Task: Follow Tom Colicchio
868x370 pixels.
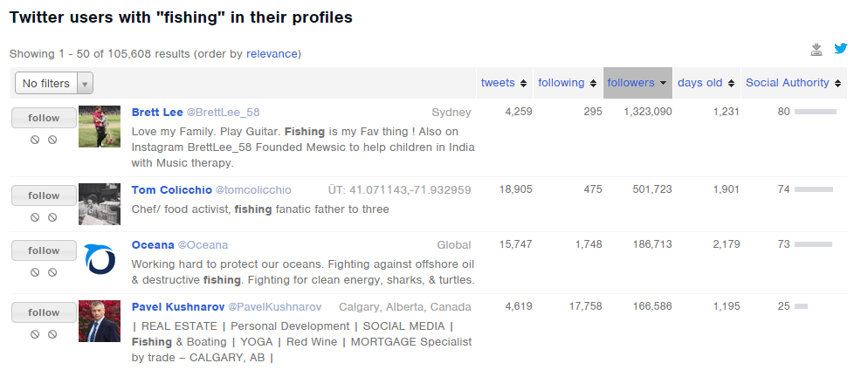Action: pyautogui.click(x=44, y=195)
